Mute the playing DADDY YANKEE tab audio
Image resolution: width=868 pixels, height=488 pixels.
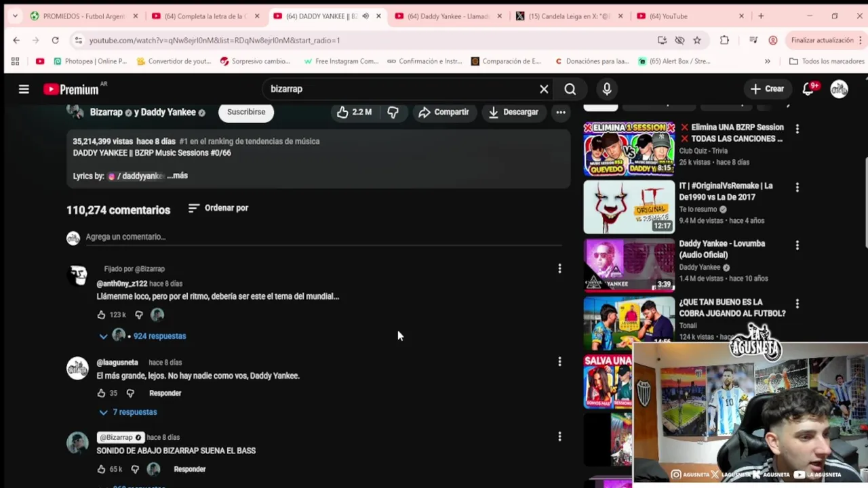[x=366, y=16]
